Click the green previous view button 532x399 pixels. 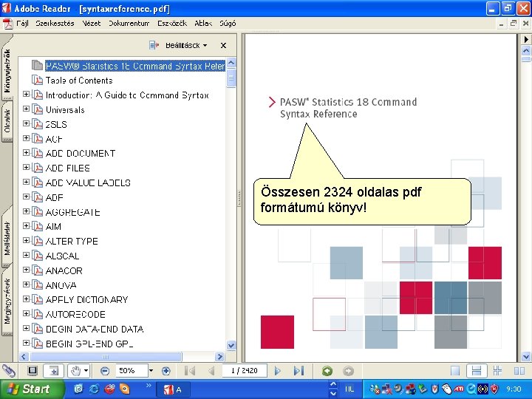coord(327,371)
